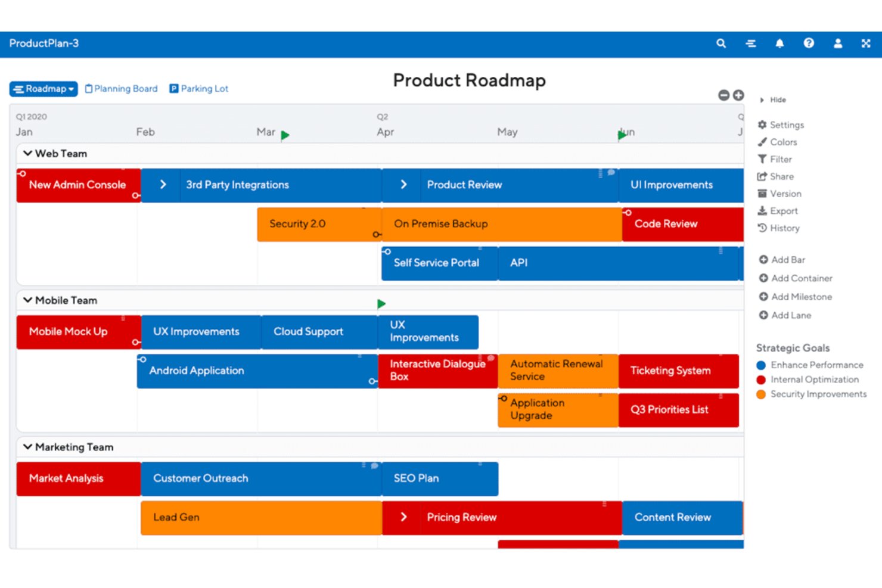Open the Roadmap dropdown button

44,89
